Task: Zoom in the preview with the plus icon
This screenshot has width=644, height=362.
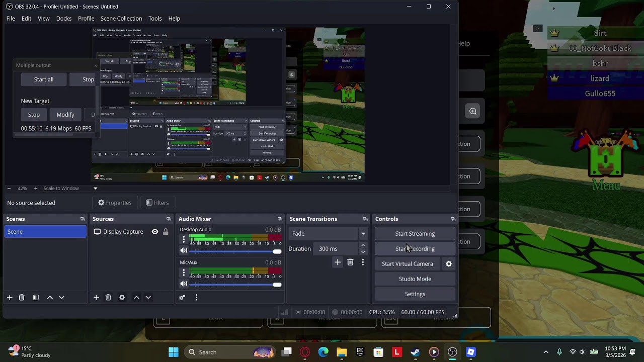Action: [36, 188]
